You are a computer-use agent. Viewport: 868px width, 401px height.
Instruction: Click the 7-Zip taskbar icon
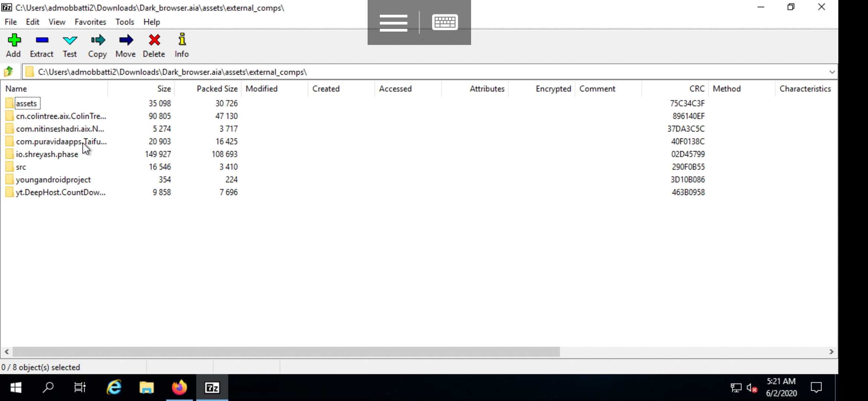click(212, 388)
